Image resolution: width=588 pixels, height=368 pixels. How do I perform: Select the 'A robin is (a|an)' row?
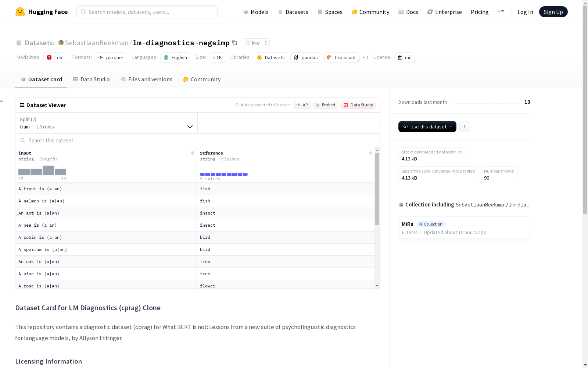(195, 237)
